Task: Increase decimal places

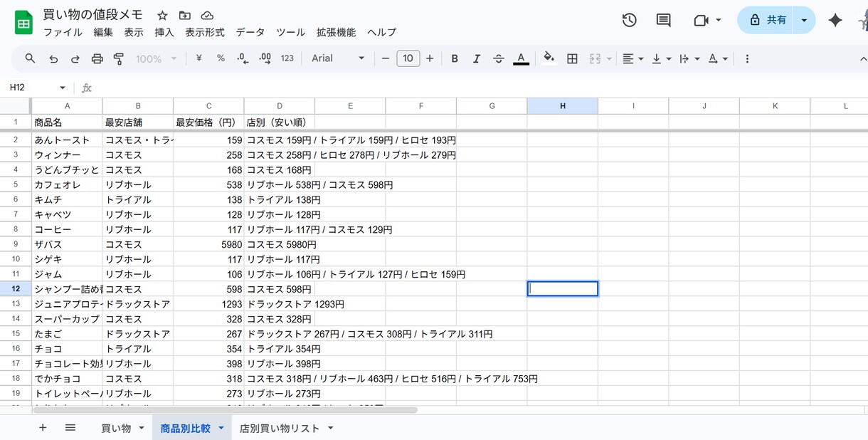Action: 265,58
